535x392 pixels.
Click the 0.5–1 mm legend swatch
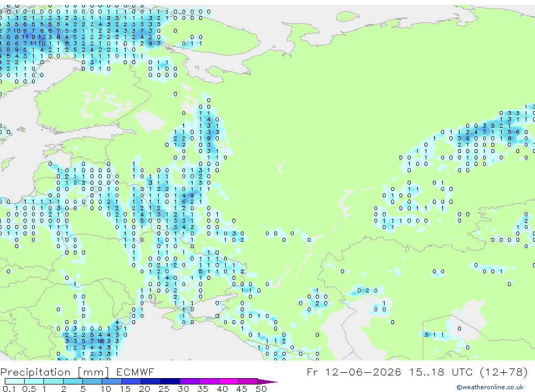point(34,381)
